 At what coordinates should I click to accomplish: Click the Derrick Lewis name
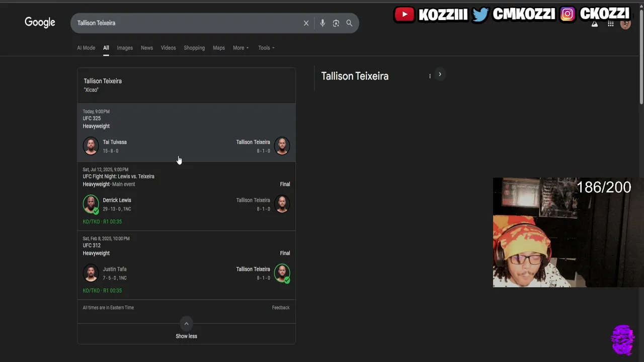[x=117, y=200]
